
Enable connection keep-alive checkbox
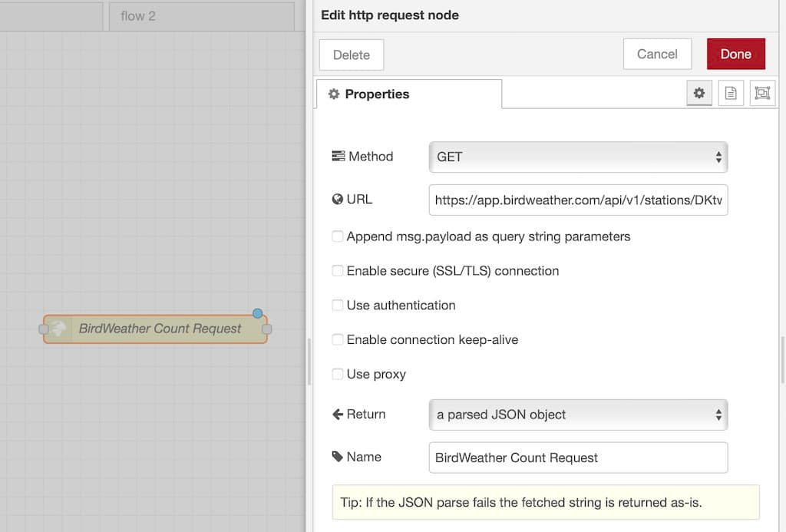pos(338,339)
